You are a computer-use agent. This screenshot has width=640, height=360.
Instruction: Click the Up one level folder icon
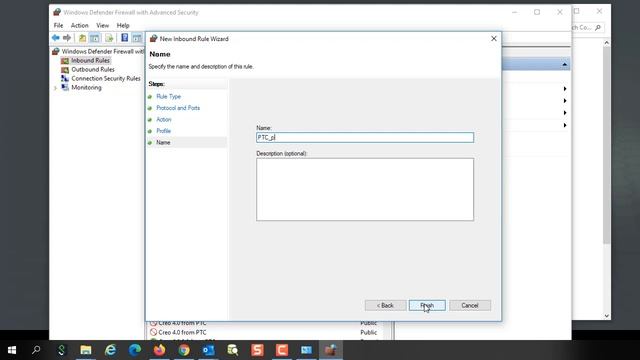[82, 38]
